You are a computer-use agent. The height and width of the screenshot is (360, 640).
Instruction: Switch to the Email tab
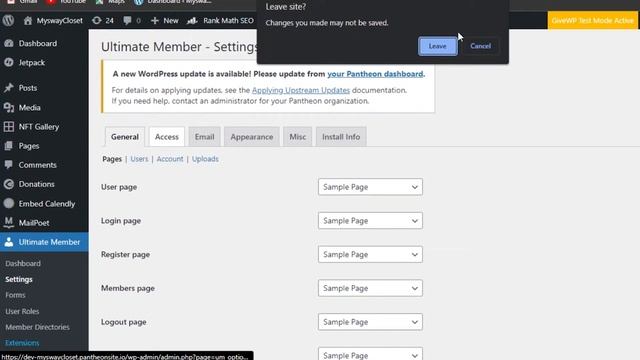click(x=204, y=137)
